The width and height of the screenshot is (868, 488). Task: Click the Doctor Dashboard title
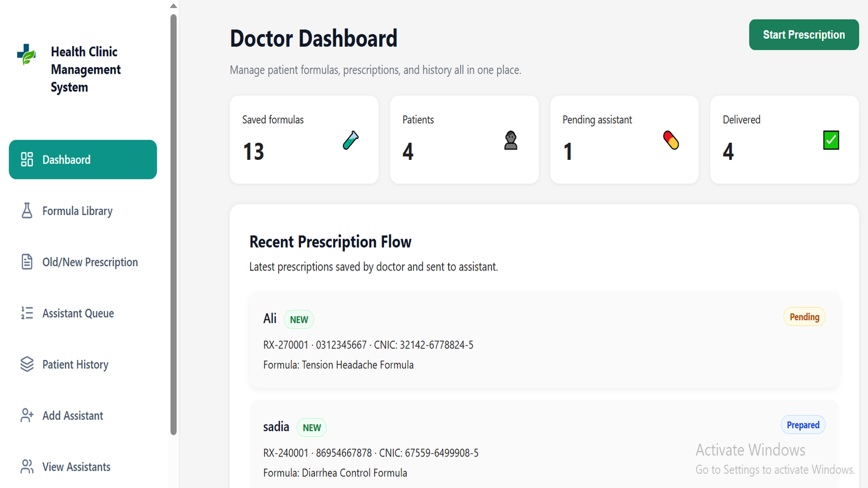tap(314, 38)
